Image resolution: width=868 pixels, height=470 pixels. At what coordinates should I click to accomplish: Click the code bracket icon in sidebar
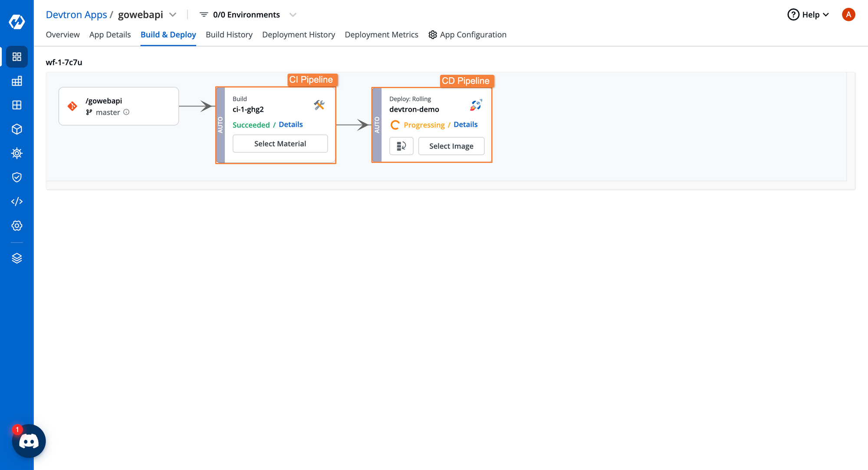17,202
